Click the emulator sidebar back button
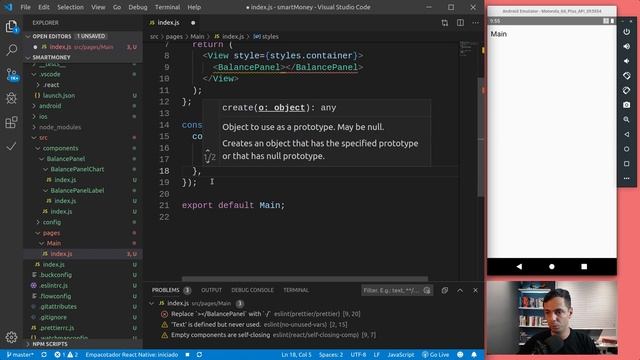Image resolution: width=640 pixels, height=360 pixels. tap(627, 135)
